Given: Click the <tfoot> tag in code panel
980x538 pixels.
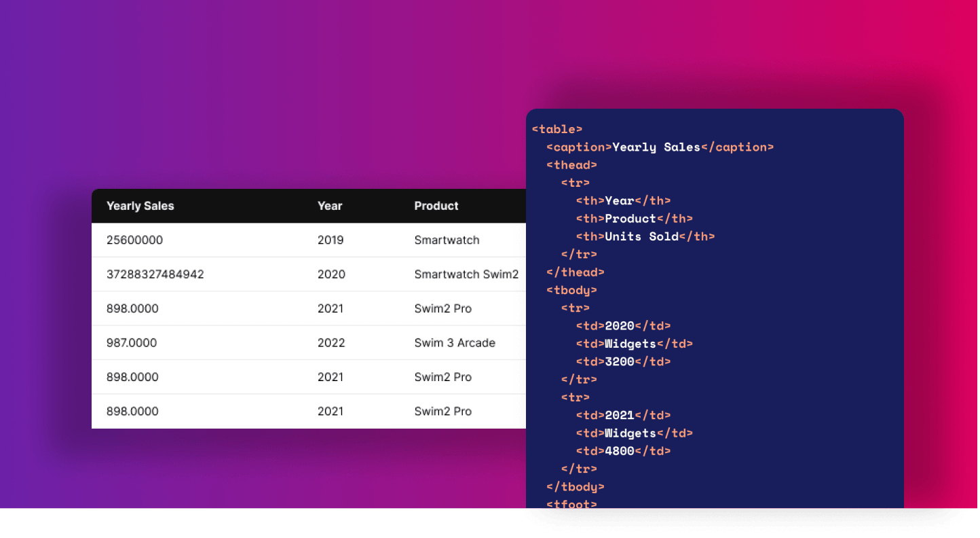Looking at the screenshot, I should click(571, 503).
